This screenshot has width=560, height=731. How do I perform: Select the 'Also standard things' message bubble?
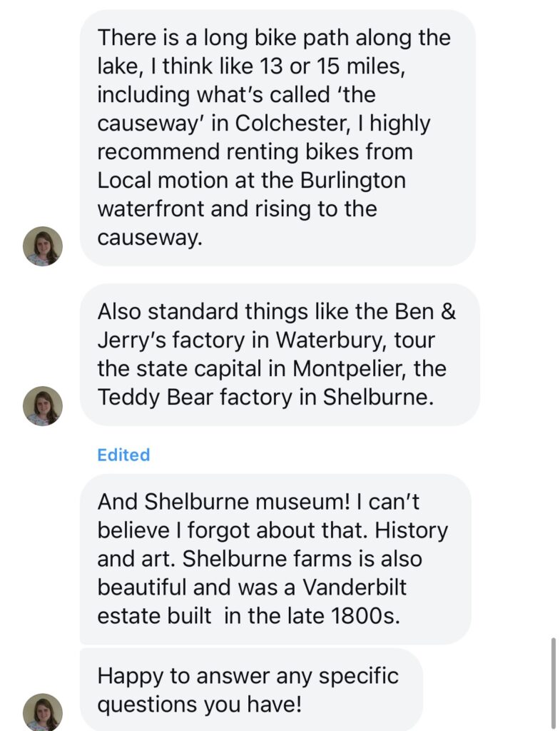278,354
